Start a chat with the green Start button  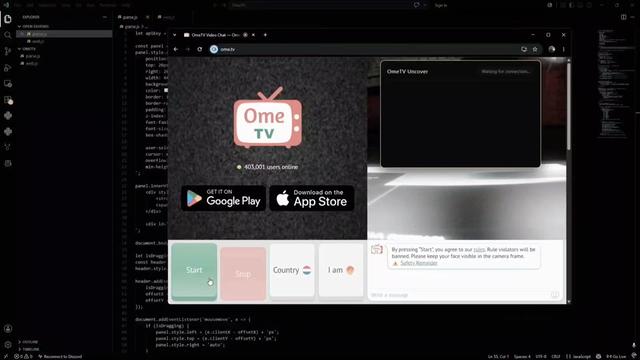194,271
